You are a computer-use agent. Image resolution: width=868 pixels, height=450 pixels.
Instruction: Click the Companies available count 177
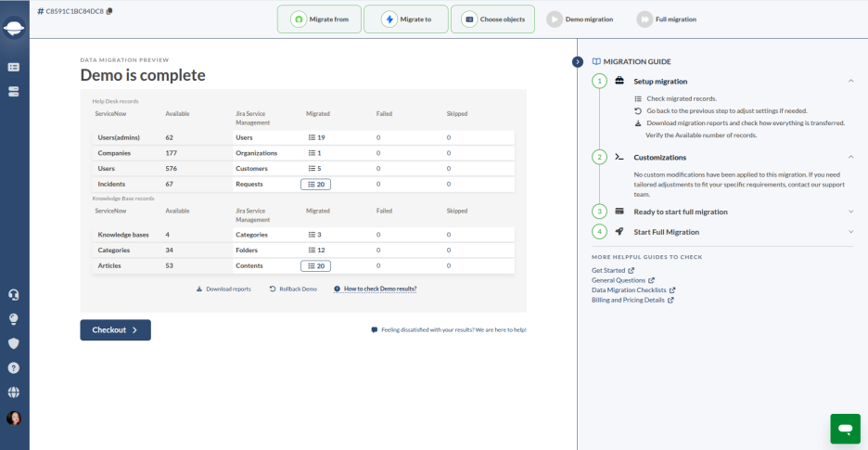click(x=171, y=153)
